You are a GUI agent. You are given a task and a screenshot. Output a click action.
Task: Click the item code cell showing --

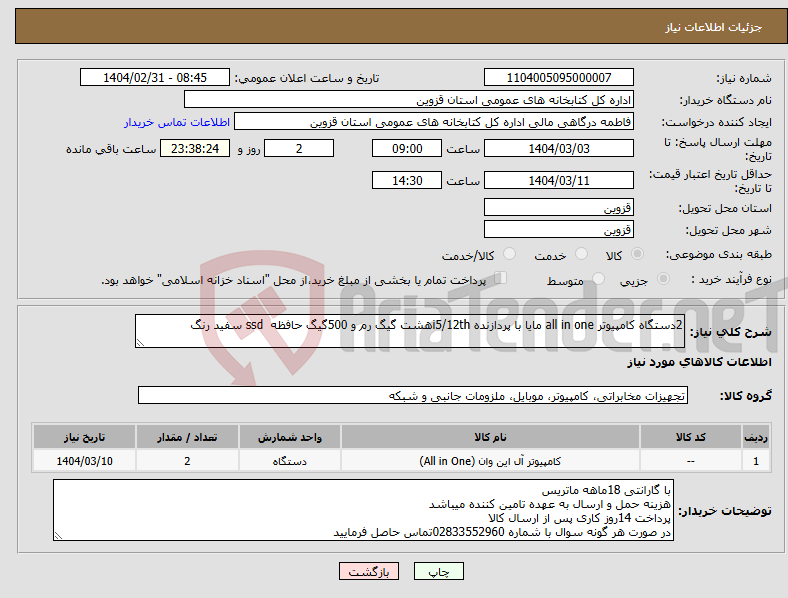pyautogui.click(x=691, y=461)
